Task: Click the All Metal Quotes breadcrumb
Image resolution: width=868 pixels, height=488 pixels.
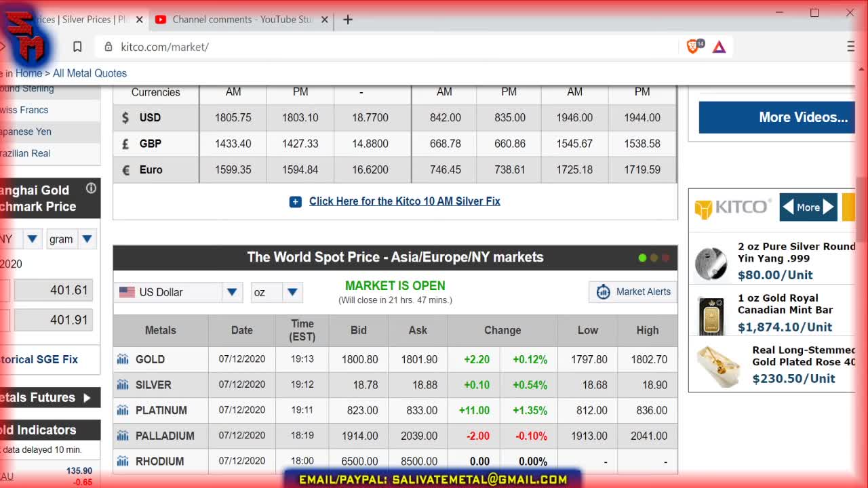Action: pyautogui.click(x=90, y=73)
